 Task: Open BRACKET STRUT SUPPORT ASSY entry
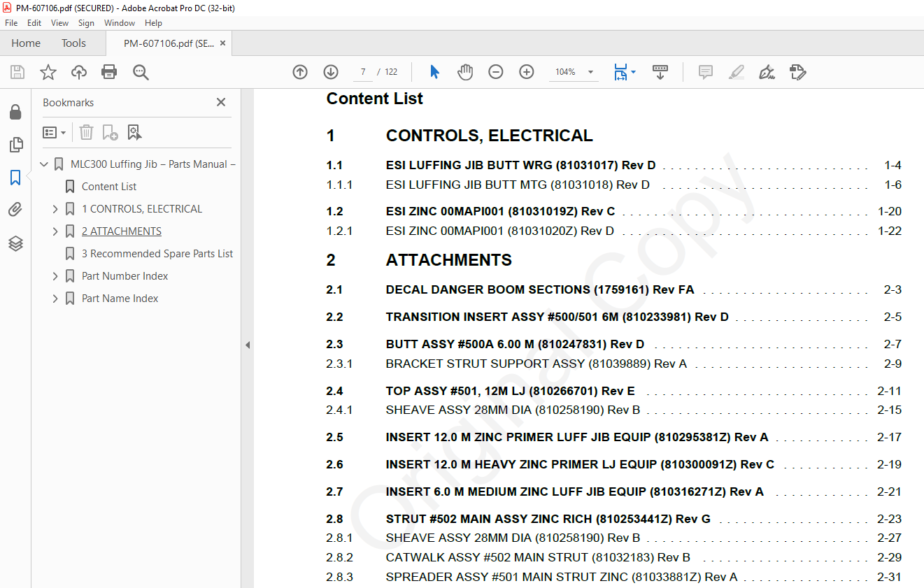coord(536,364)
